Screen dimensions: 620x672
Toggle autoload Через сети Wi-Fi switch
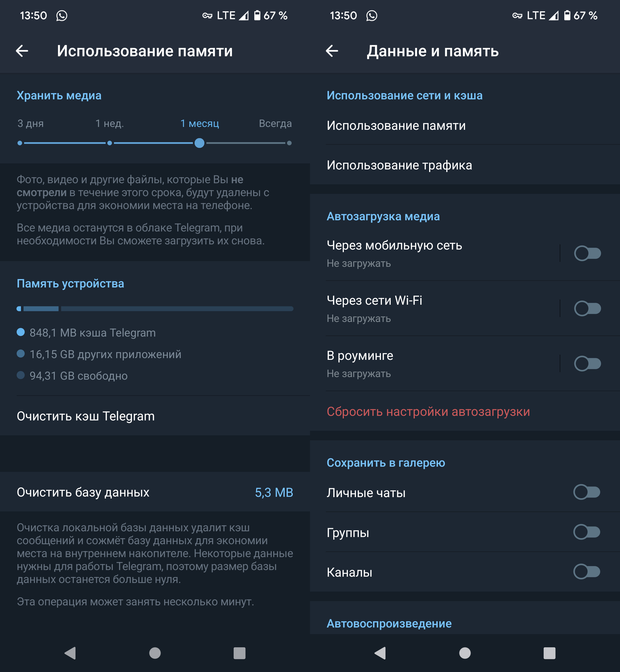(588, 308)
